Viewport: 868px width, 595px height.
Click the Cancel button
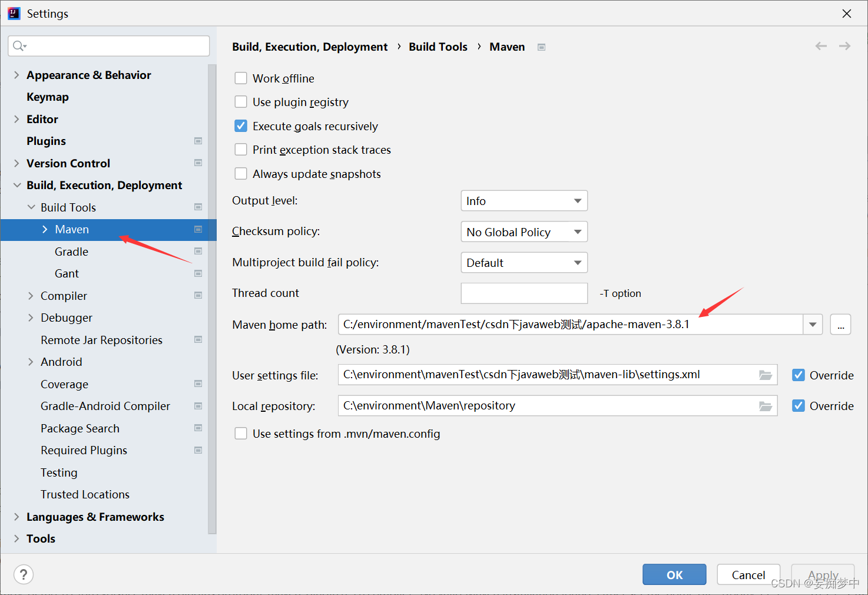pos(748,574)
